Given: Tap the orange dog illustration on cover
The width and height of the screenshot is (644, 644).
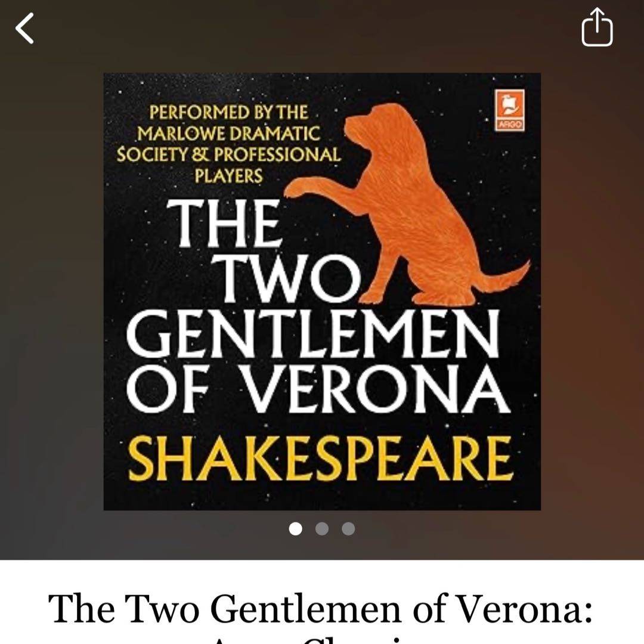Looking at the screenshot, I should (415, 205).
